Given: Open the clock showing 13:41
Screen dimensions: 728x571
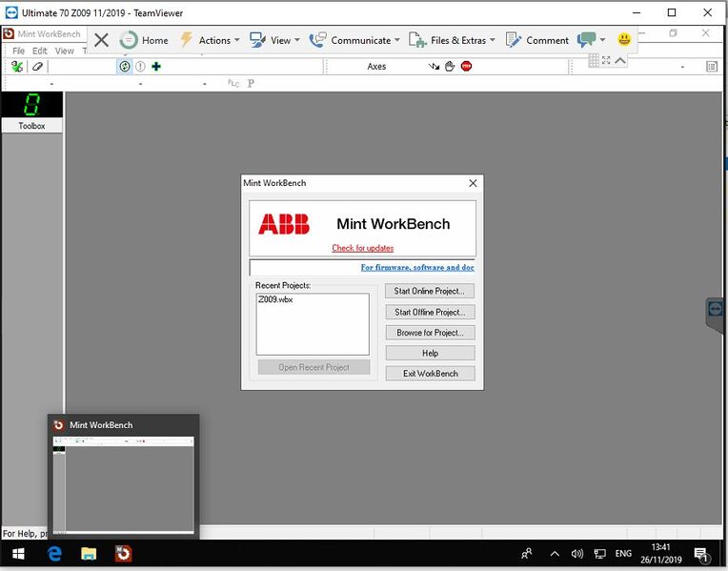Looking at the screenshot, I should [660, 553].
